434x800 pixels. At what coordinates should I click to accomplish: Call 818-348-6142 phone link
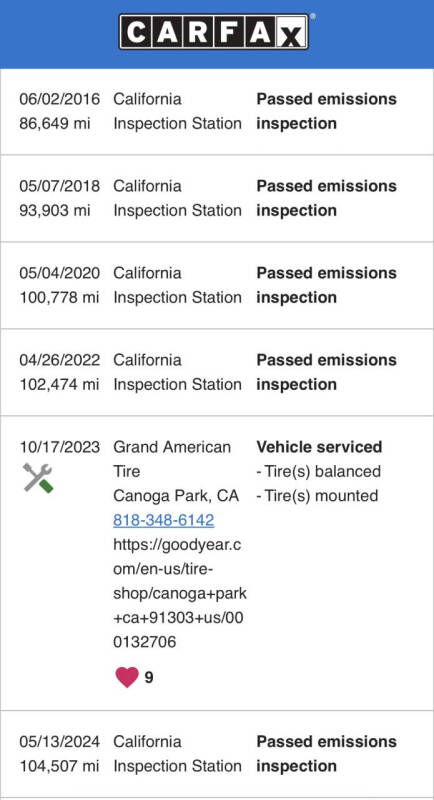coord(164,520)
